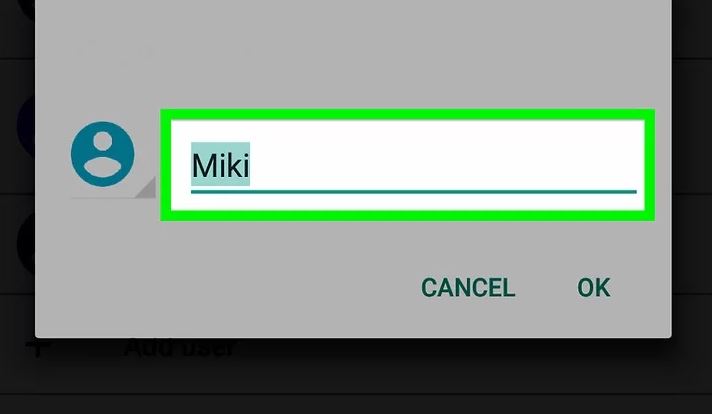Dismiss the dialog with CANCEL
The height and width of the screenshot is (414, 712).
tap(468, 287)
